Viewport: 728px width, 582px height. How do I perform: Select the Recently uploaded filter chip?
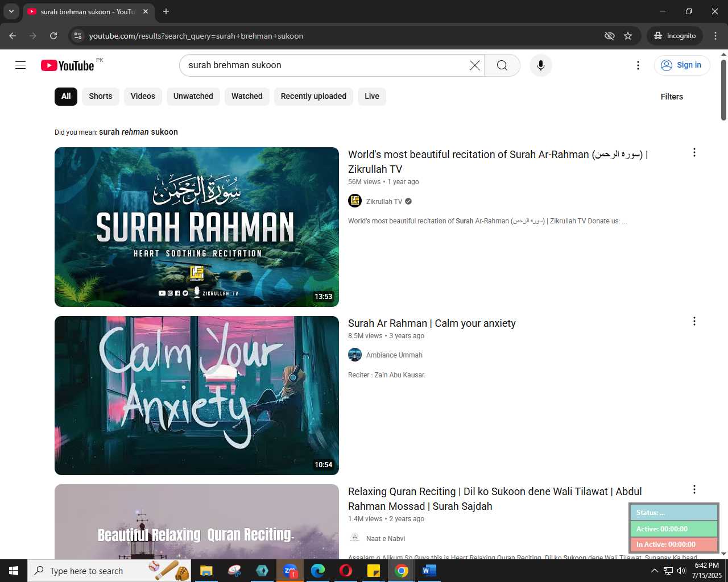tap(313, 96)
